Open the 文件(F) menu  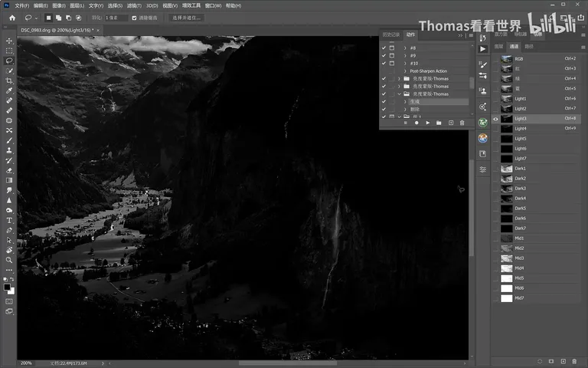(x=21, y=5)
